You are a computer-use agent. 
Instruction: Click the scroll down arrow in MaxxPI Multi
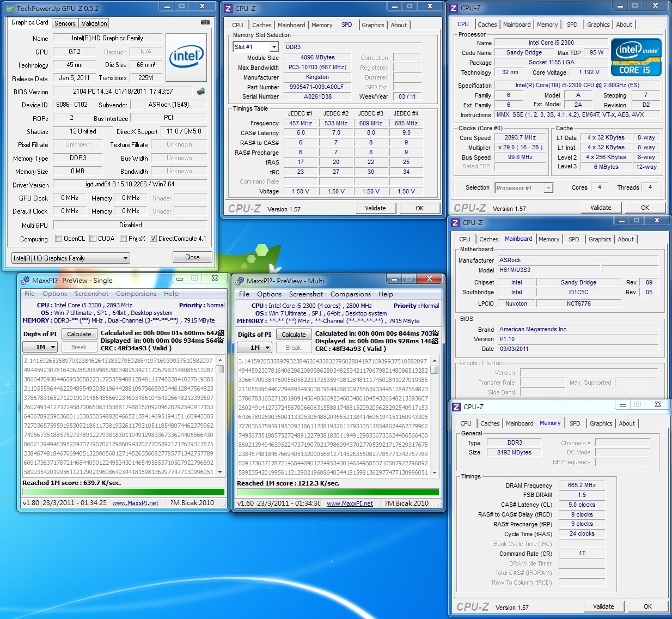[x=435, y=472]
